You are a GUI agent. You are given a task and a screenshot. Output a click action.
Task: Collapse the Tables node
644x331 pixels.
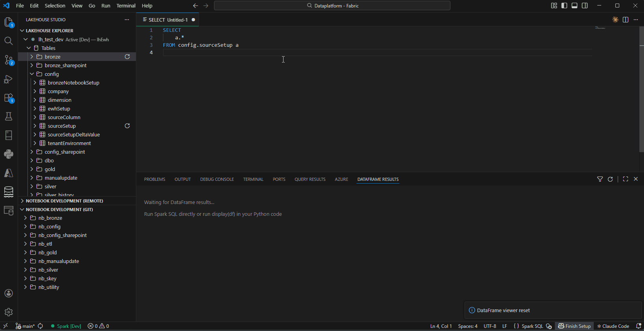(29, 48)
